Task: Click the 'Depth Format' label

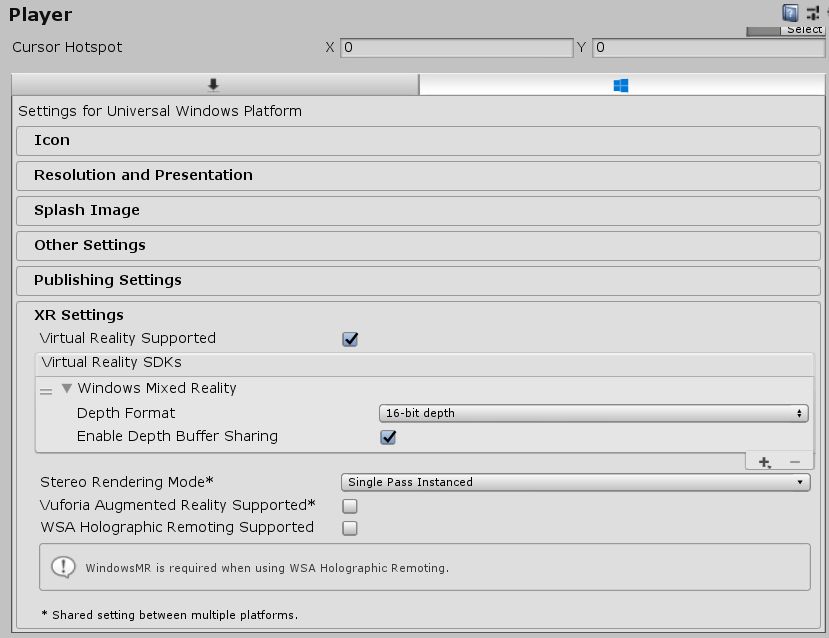Action: click(x=126, y=413)
